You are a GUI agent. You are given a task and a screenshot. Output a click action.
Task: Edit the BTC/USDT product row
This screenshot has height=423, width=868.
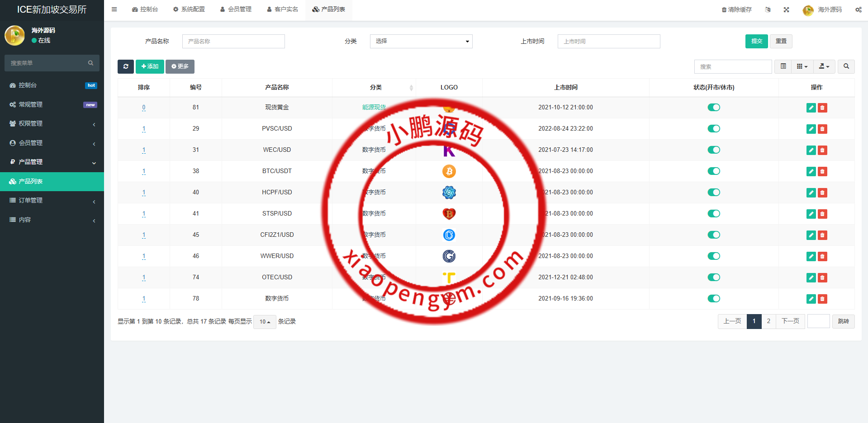pyautogui.click(x=811, y=171)
